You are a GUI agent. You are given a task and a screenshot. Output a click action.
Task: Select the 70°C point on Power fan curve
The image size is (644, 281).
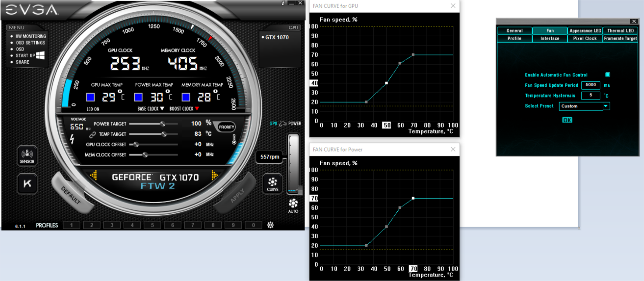(413, 198)
